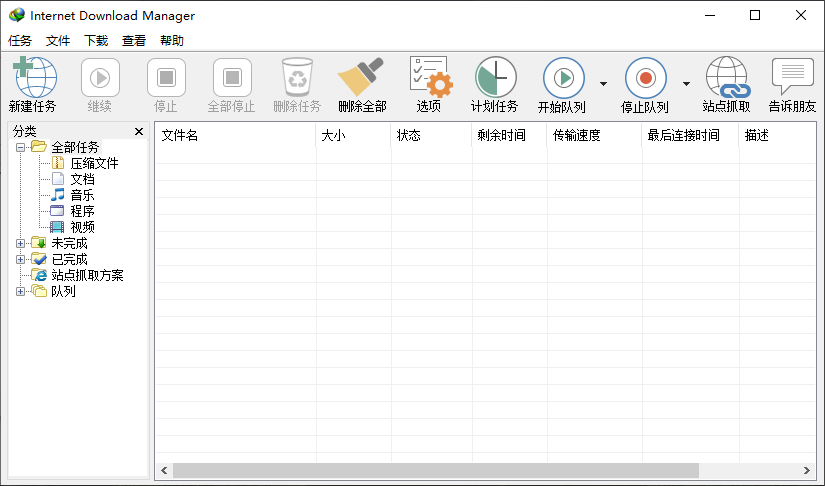This screenshot has width=825, height=486.
Task: Sort by the 剩余时间 column header
Action: point(509,136)
